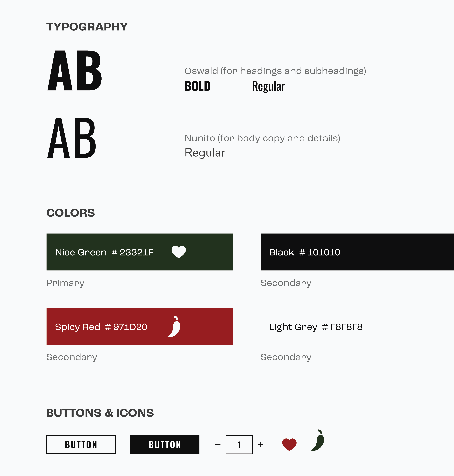454x476 pixels.
Task: Click the white chili pepper icon on Spicy Red
Action: pos(174,326)
